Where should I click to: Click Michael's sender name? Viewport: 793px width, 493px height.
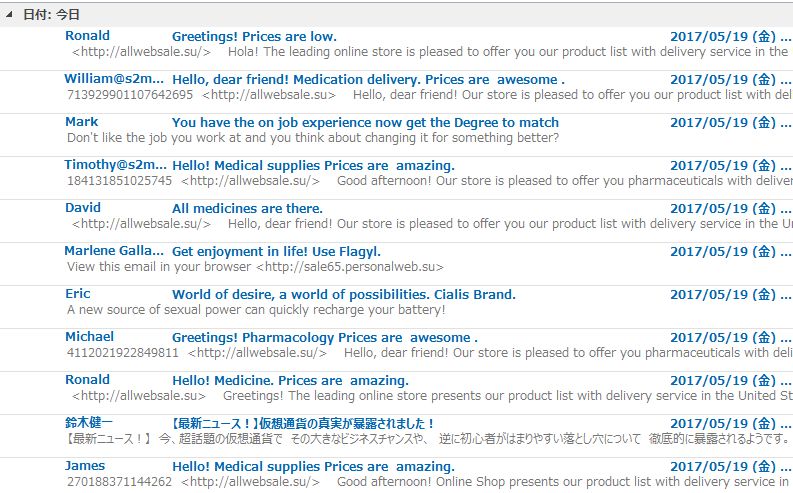pyautogui.click(x=89, y=337)
